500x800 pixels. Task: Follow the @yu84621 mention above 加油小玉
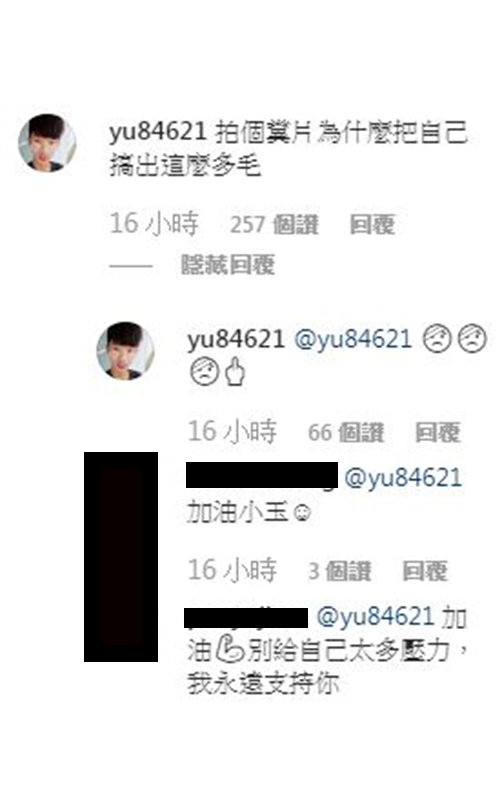tap(403, 479)
